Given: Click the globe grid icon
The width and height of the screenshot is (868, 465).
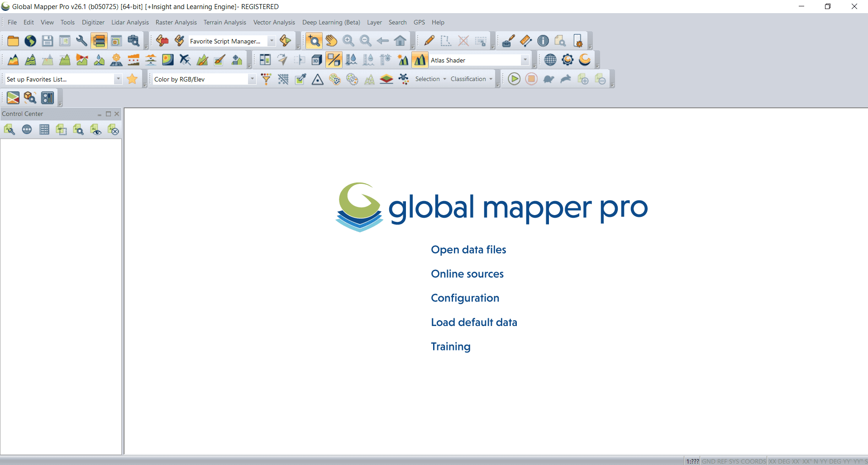Looking at the screenshot, I should [550, 60].
